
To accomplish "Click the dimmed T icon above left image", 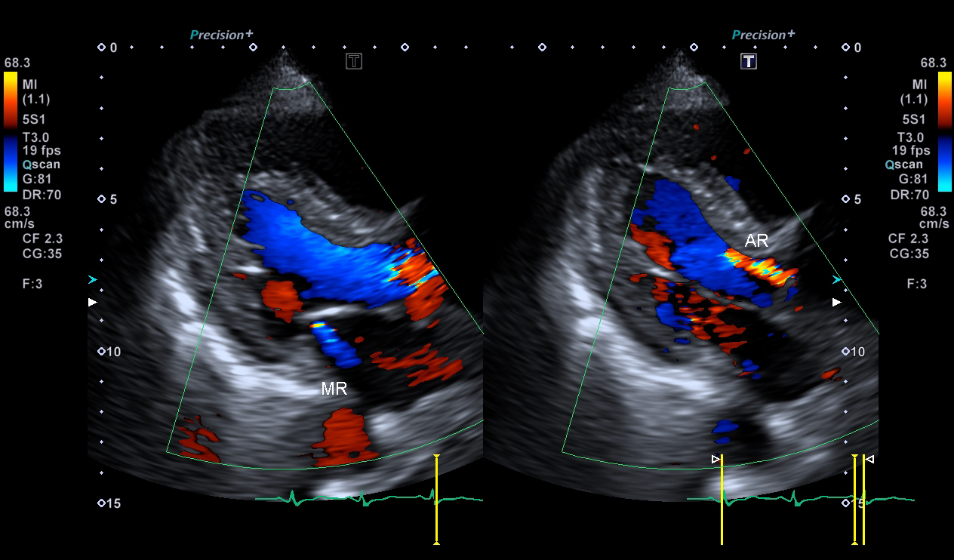I will pyautogui.click(x=353, y=61).
